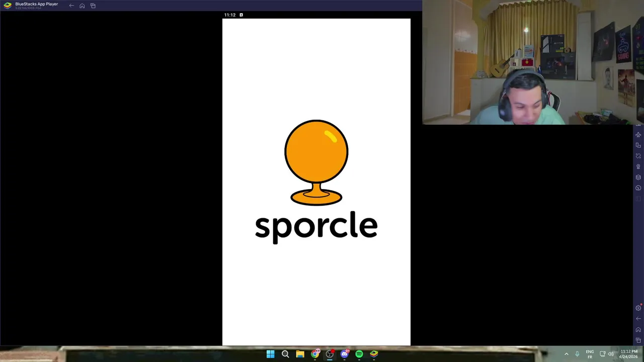The width and height of the screenshot is (644, 362).
Task: Open recent apps icon in title bar
Action: point(93,6)
